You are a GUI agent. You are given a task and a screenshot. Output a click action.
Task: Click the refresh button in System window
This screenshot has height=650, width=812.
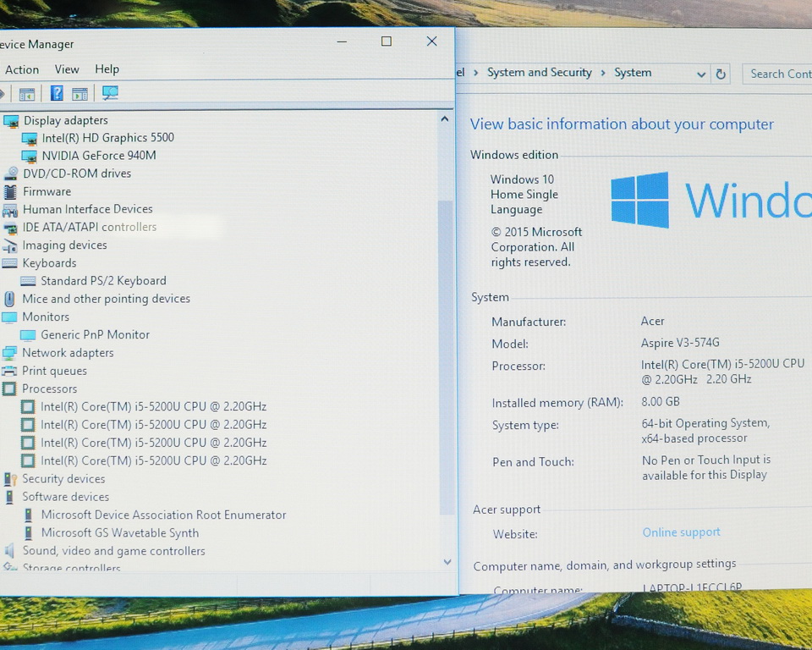pyautogui.click(x=721, y=74)
